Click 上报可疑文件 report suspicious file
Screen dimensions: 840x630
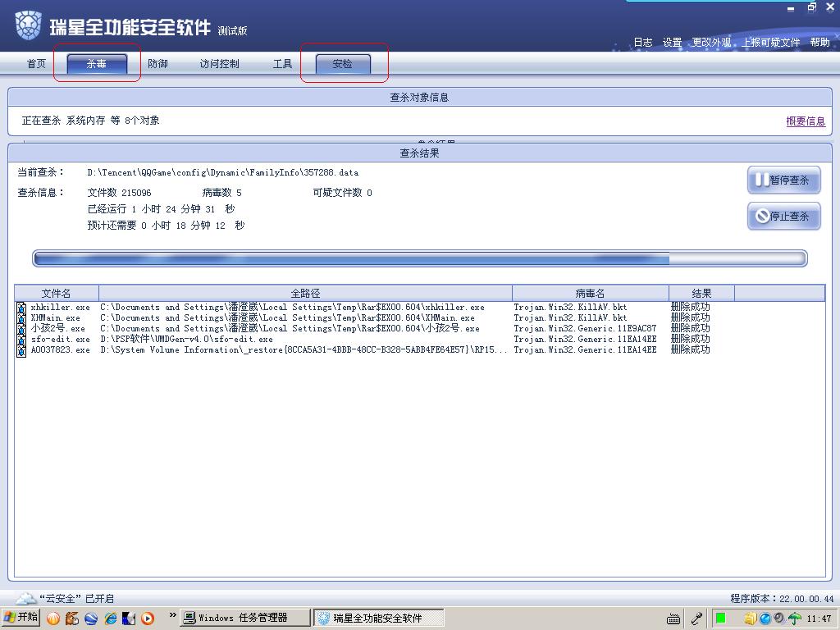[771, 43]
